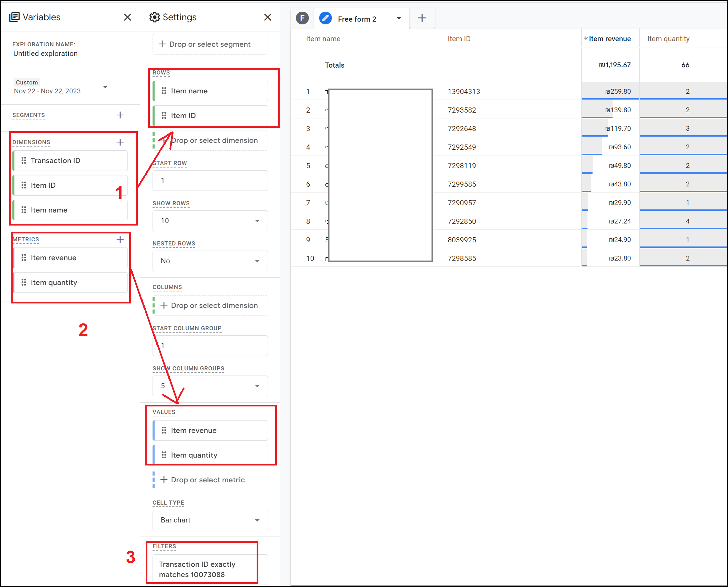Add a new dimension with plus icon
The image size is (728, 587).
[x=120, y=142]
